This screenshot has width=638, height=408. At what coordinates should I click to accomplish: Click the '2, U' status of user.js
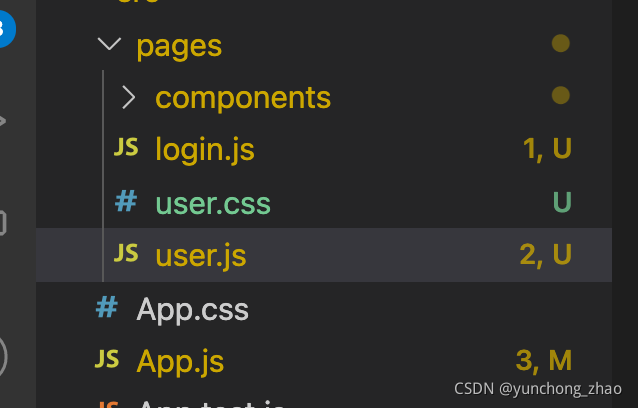(x=546, y=255)
